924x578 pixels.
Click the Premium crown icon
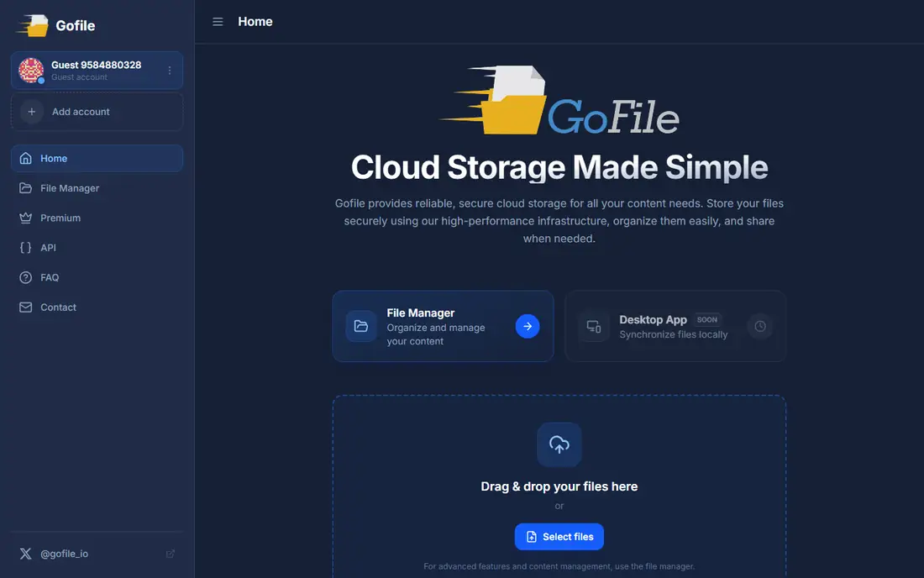coord(25,218)
